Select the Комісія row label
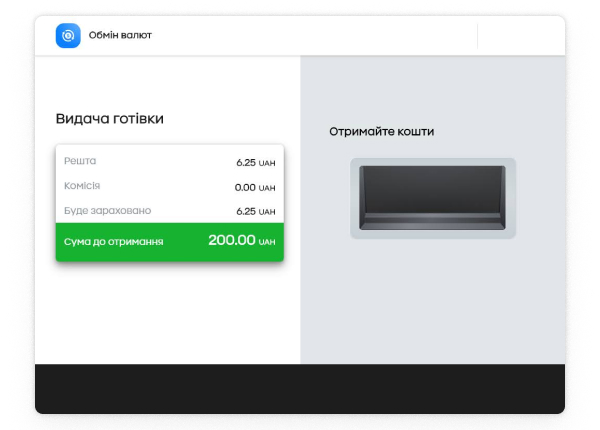This screenshot has width=600, height=430. (x=82, y=186)
